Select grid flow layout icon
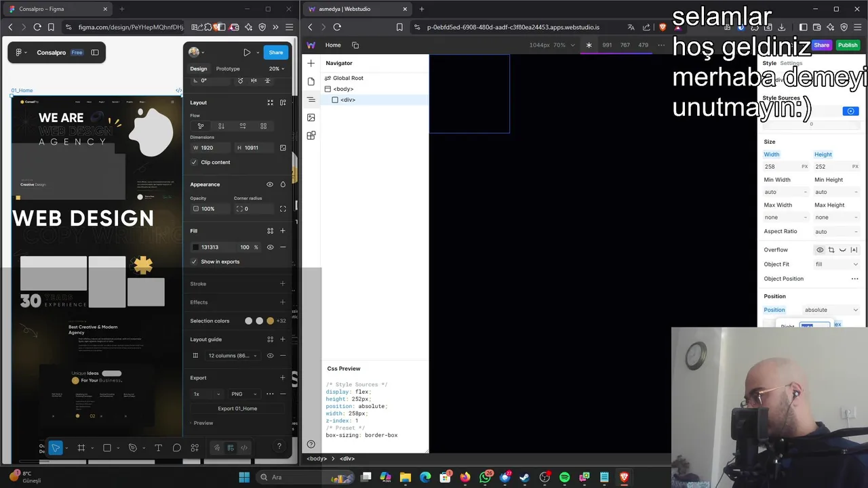 click(x=263, y=125)
